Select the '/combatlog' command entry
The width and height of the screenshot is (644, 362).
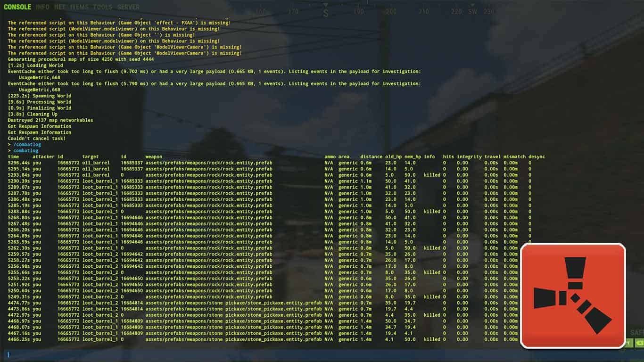point(26,144)
